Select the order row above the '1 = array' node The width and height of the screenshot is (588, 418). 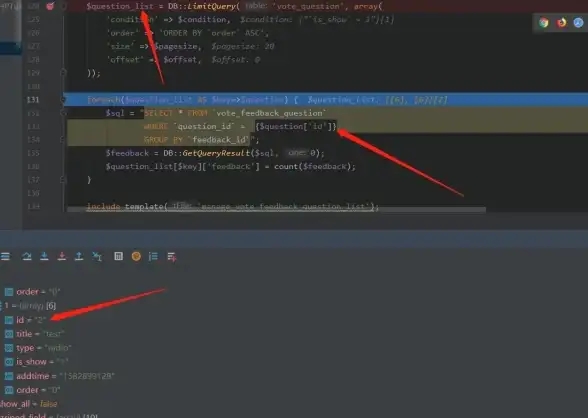tap(32, 292)
